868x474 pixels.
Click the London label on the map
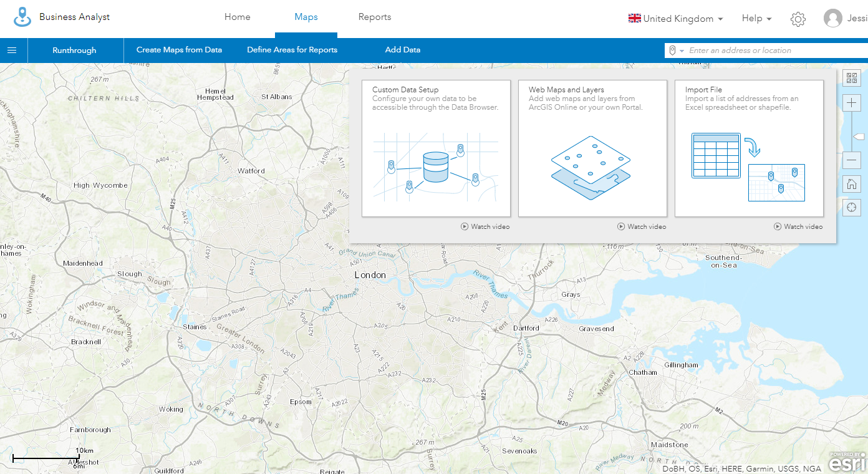[x=370, y=275]
